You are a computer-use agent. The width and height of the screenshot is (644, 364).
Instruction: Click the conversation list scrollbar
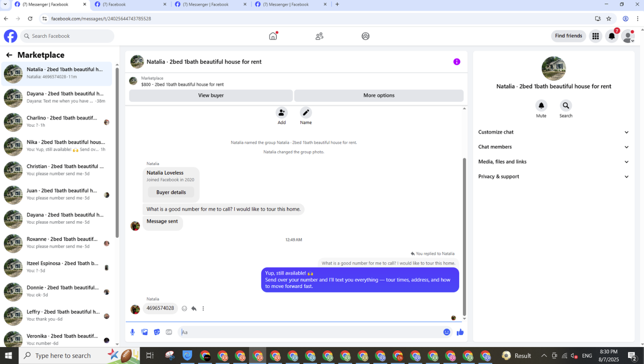tap(117, 151)
